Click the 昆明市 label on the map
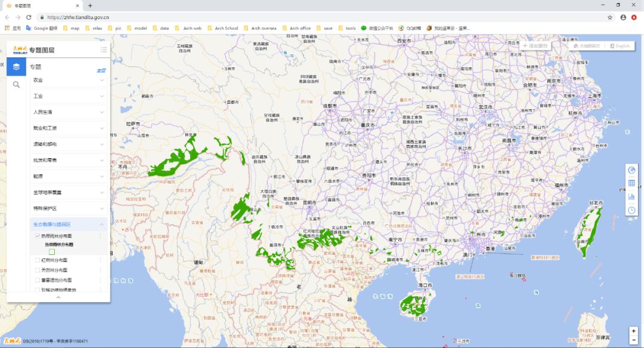 pyautogui.click(x=309, y=202)
